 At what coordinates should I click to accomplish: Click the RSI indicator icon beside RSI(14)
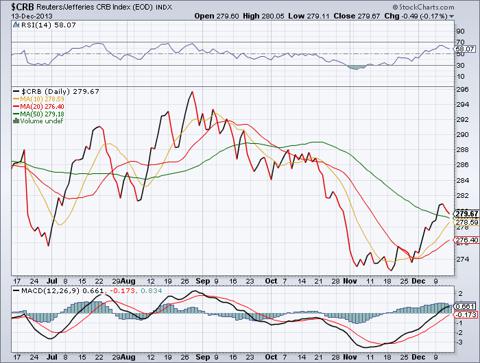tap(16, 25)
